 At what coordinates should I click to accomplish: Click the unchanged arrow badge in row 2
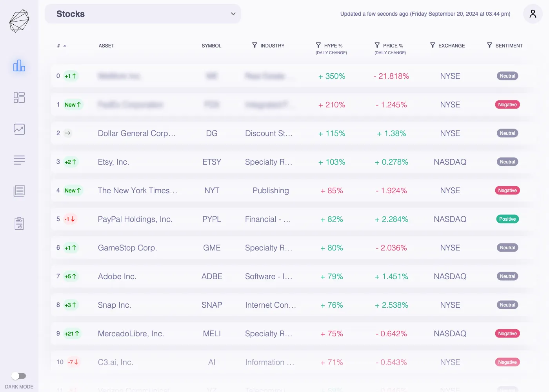pos(68,133)
